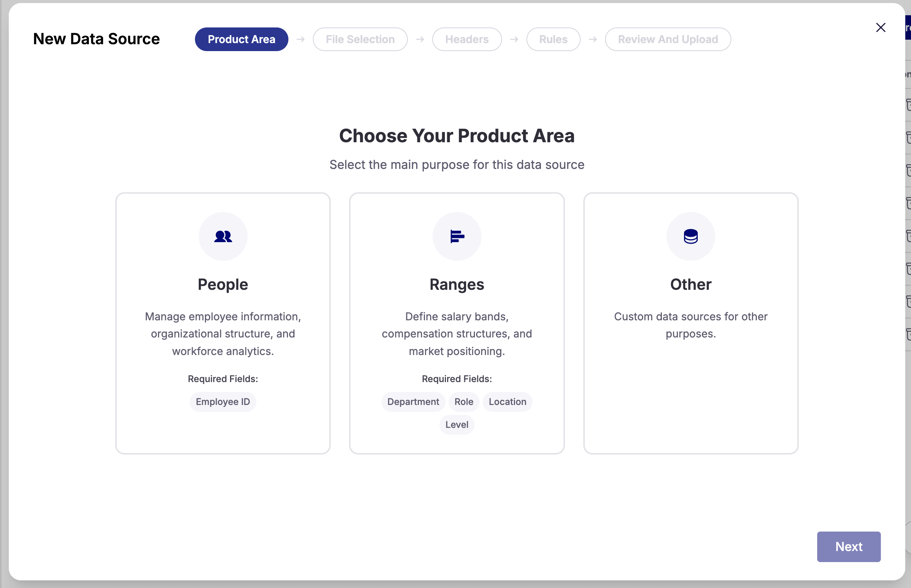
Task: Click the Next button
Action: (x=848, y=546)
